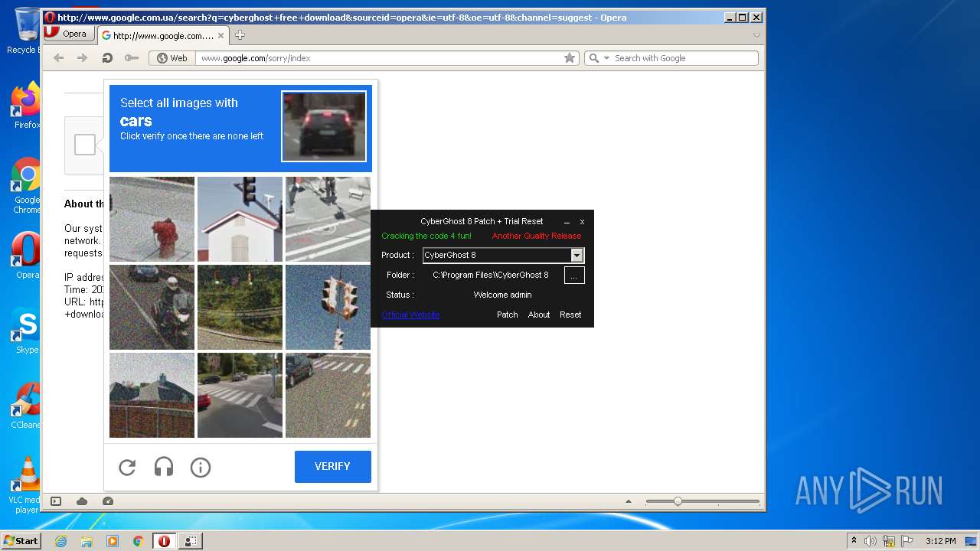Screen dimensions: 980x551
Task: Close the google.com tab
Action: [221, 35]
